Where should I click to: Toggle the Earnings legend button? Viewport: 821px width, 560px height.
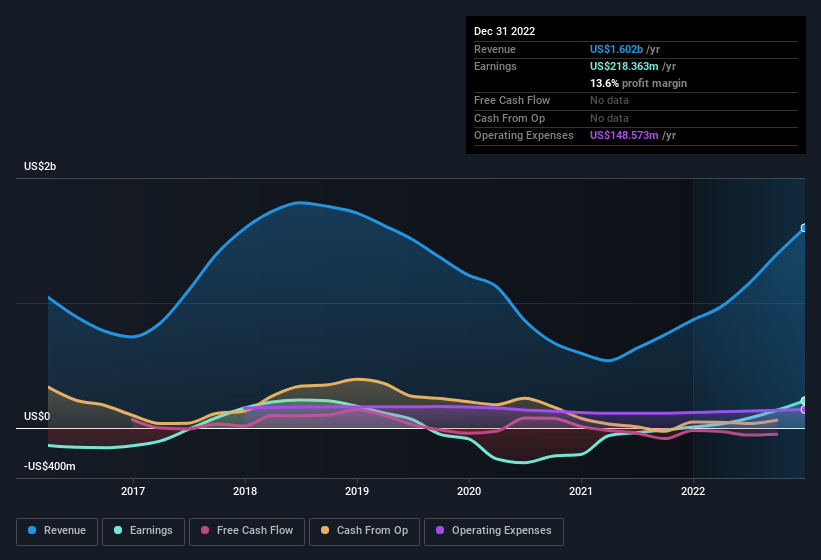143,531
